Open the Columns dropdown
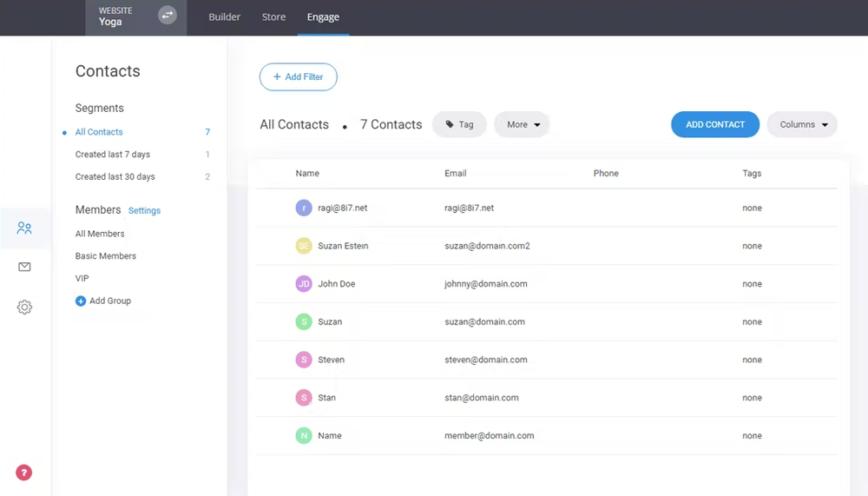868x496 pixels. [802, 125]
